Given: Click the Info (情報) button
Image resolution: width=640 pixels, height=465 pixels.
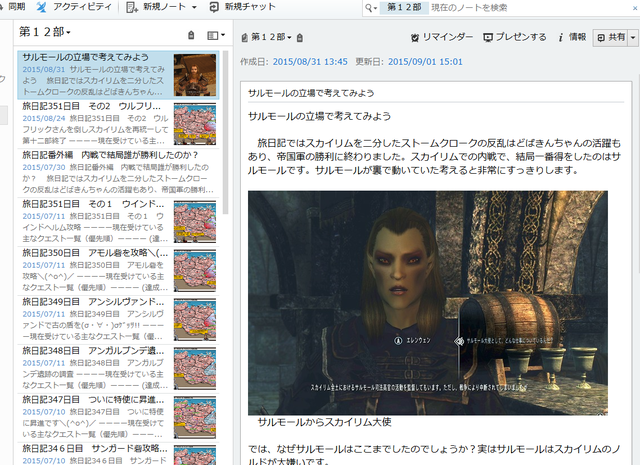Looking at the screenshot, I should tap(572, 37).
